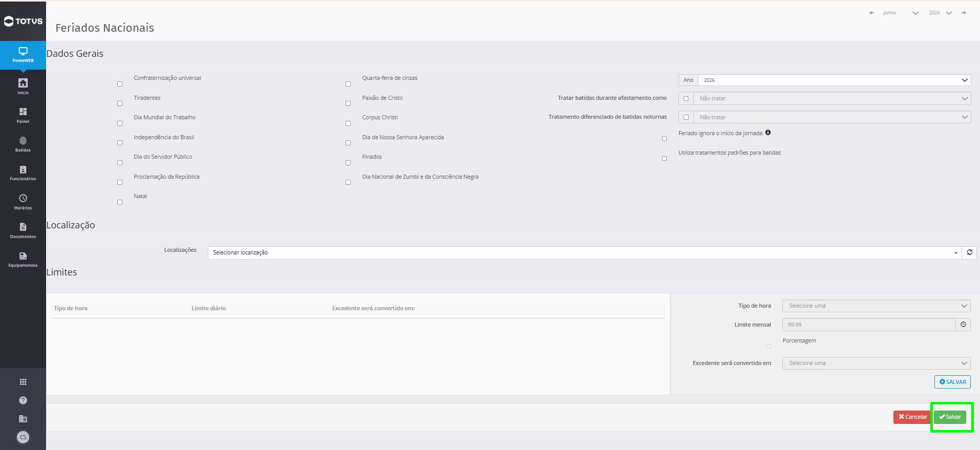The image size is (980, 450).
Task: Open the 2026 year selector in header
Action: (x=941, y=13)
